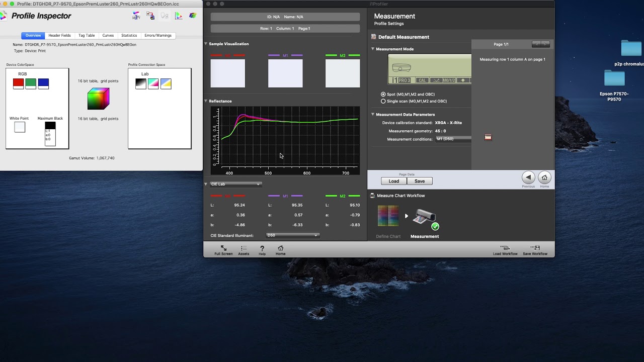The image size is (644, 362).
Task: Click the M2 b value -0.83
Action: coord(355,225)
